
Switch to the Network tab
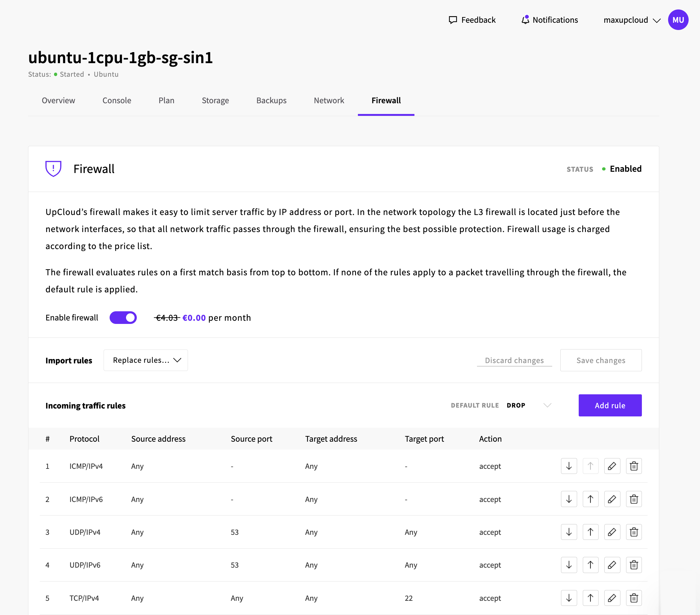[x=329, y=100]
